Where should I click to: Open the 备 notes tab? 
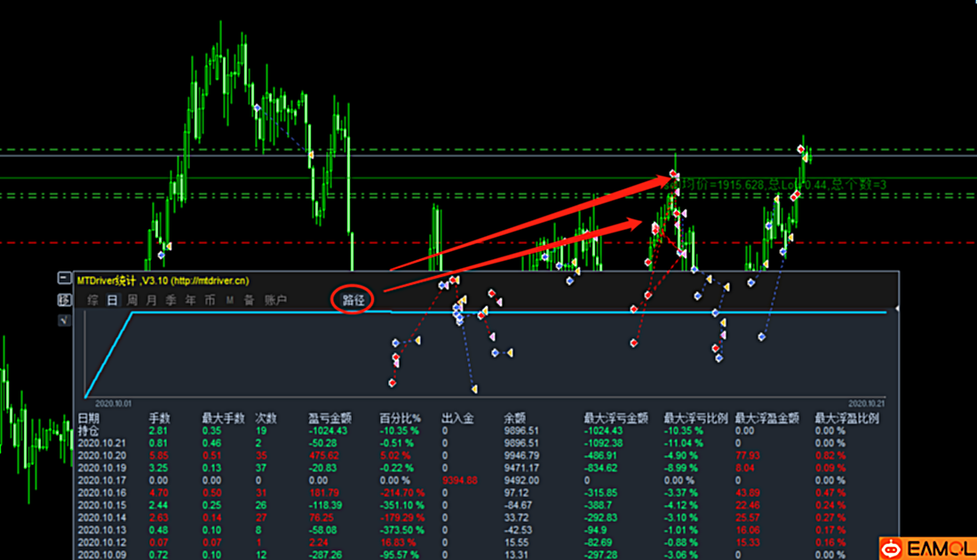249,300
